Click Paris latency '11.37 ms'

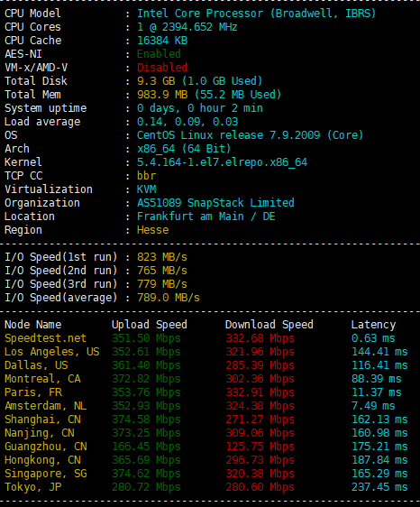click(377, 392)
